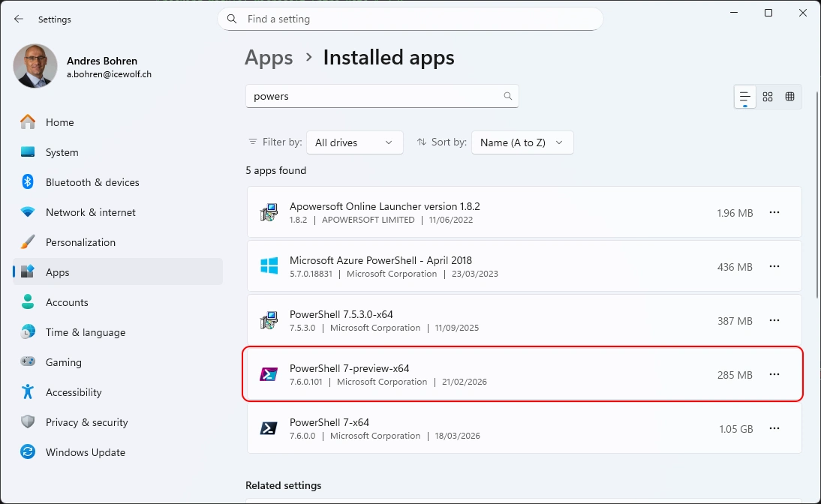Open the Sort by Name dropdown

point(522,142)
